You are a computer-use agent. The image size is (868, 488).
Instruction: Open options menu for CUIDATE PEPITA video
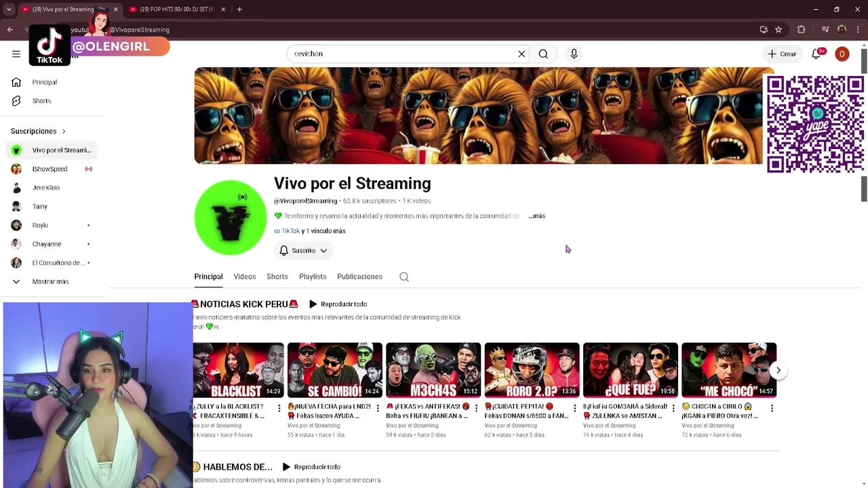[x=574, y=408]
